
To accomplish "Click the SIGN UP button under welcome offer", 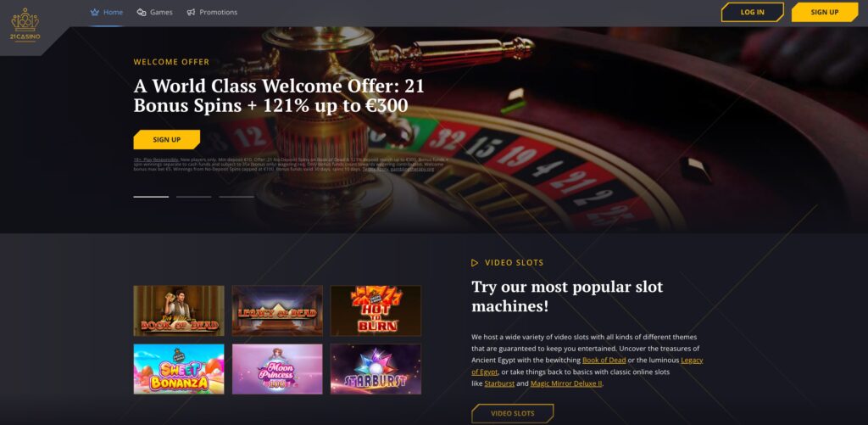I will tap(167, 140).
